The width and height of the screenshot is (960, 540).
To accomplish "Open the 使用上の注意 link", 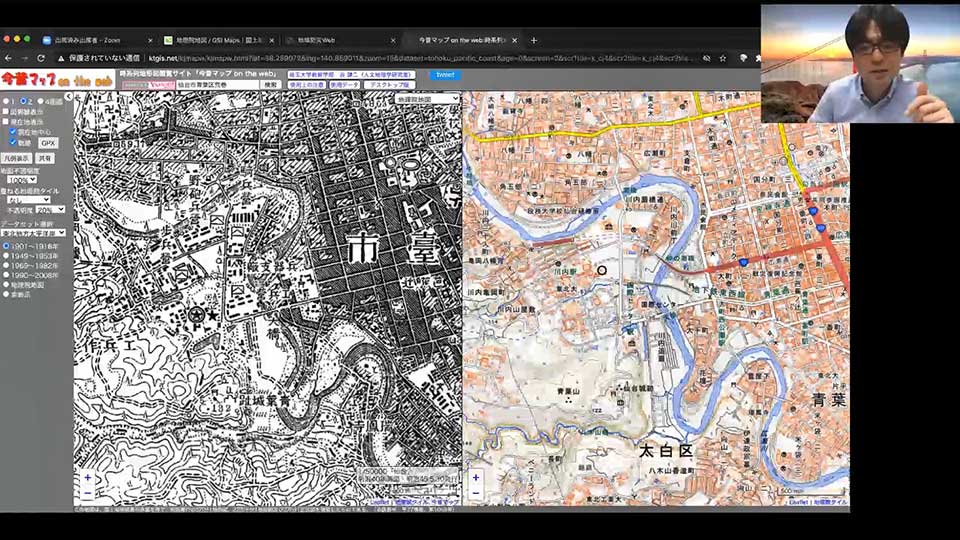I will (x=307, y=84).
